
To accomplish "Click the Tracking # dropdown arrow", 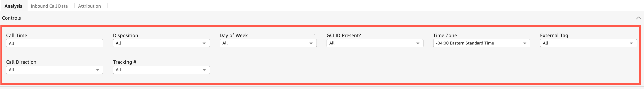I will point(204,70).
